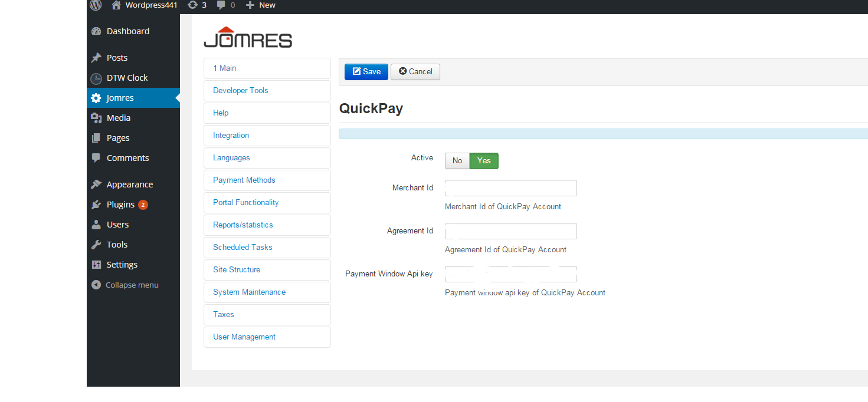Screen dimensions: 868x402
Task: Click the Plugins update badge showing 2
Action: click(143, 205)
